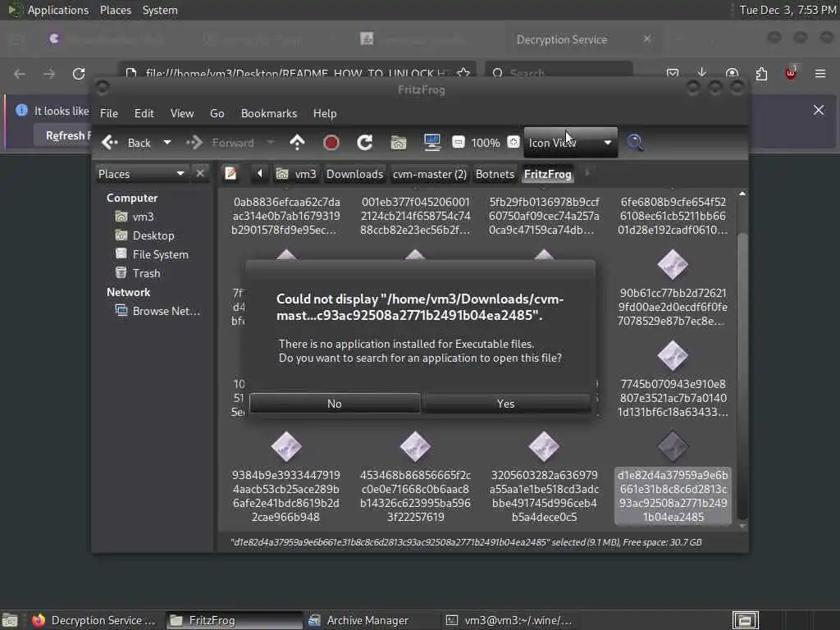
Task: Click the Forward navigation button
Action: 220,143
